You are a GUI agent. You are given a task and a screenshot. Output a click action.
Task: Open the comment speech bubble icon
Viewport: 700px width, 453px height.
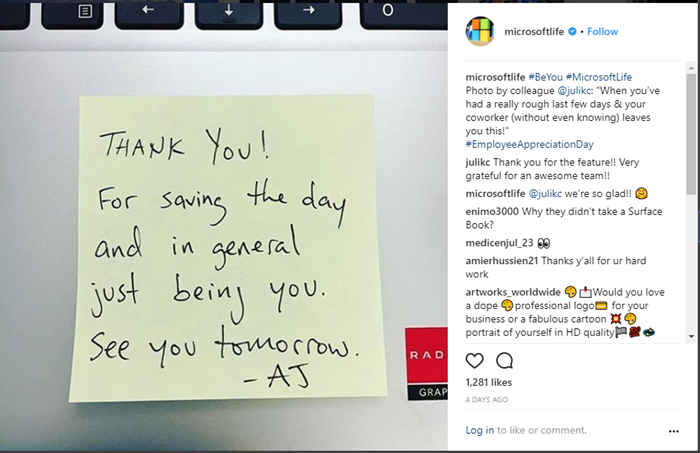click(x=504, y=361)
